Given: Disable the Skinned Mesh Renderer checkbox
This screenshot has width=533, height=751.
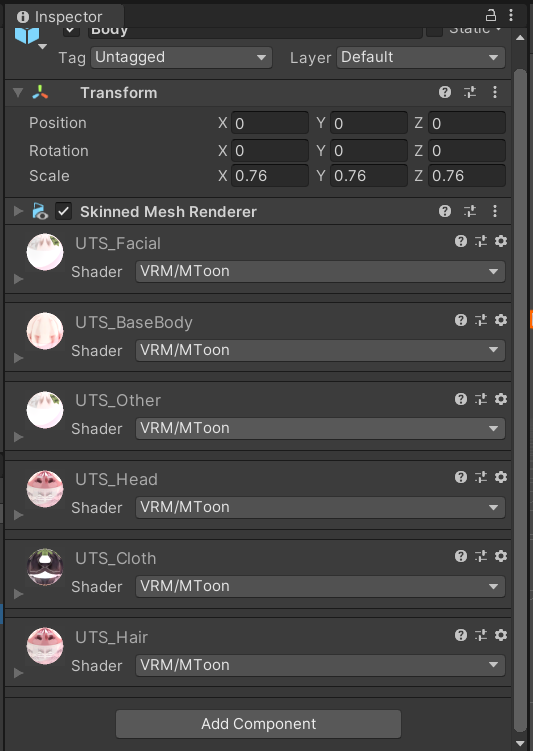Looking at the screenshot, I should click(x=64, y=211).
